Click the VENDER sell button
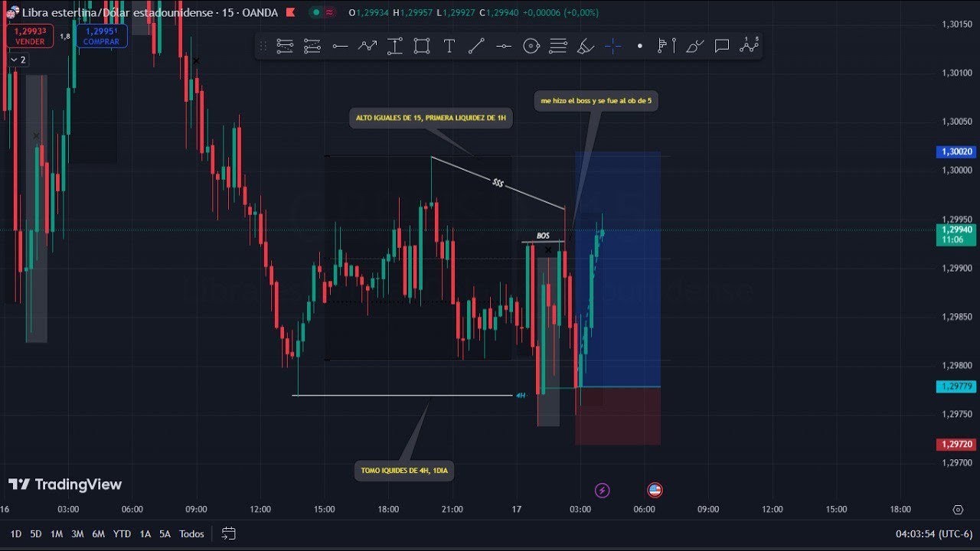 [x=30, y=36]
